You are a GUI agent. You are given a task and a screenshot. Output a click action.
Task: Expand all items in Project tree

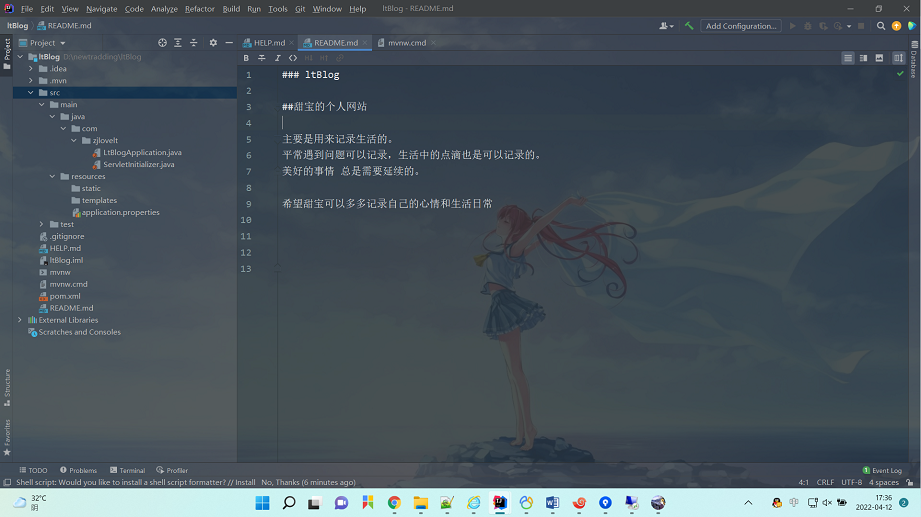(x=178, y=43)
